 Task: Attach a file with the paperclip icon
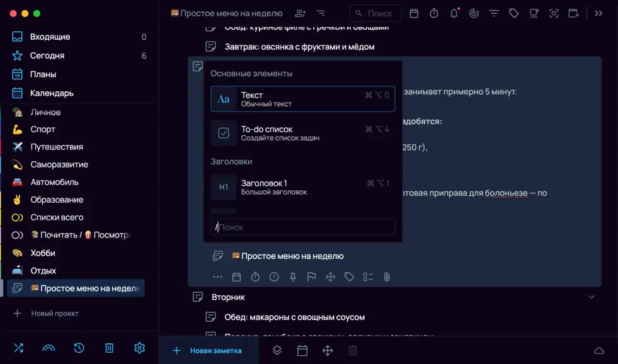point(387,276)
